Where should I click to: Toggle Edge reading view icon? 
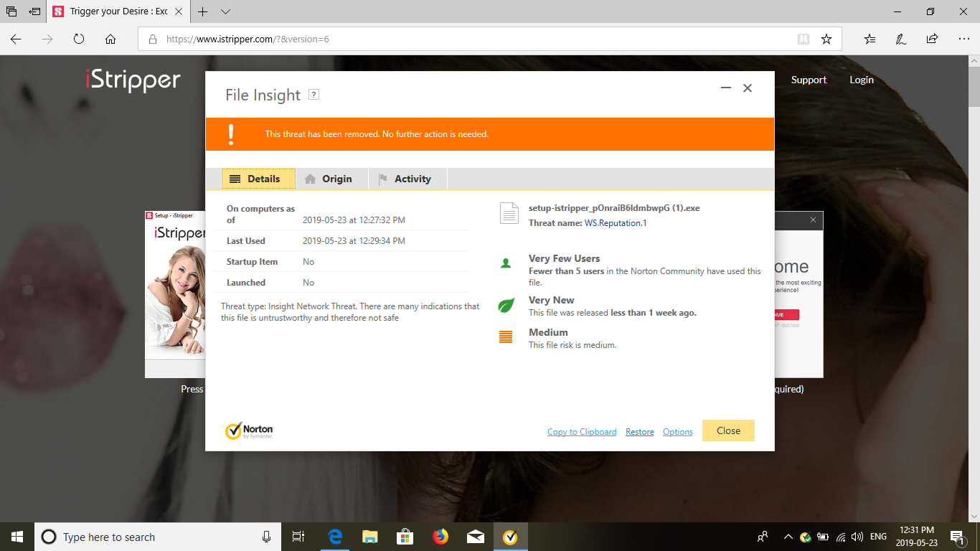pyautogui.click(x=804, y=39)
